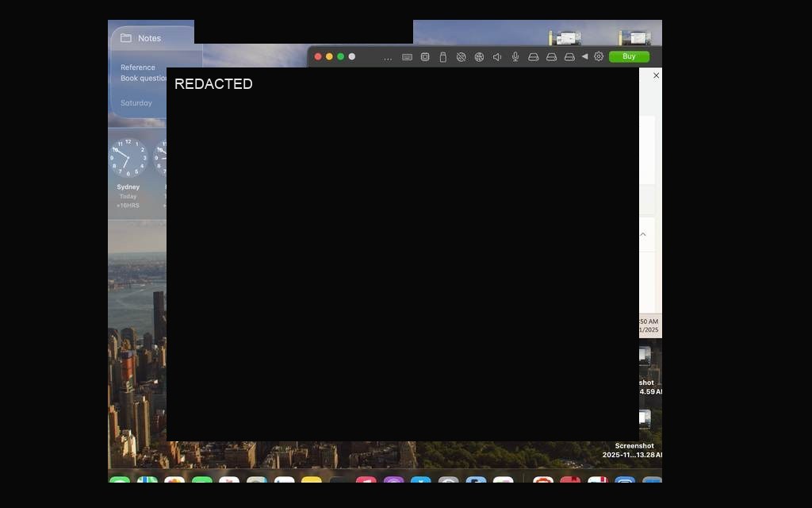Open the network globe icon
The image size is (812, 508).
point(479,57)
